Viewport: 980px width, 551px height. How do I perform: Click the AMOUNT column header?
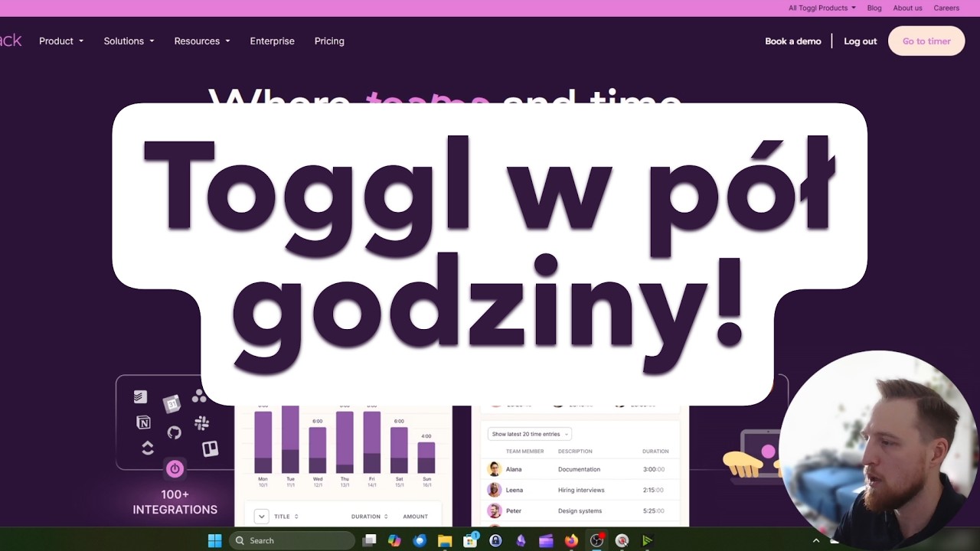click(x=415, y=517)
